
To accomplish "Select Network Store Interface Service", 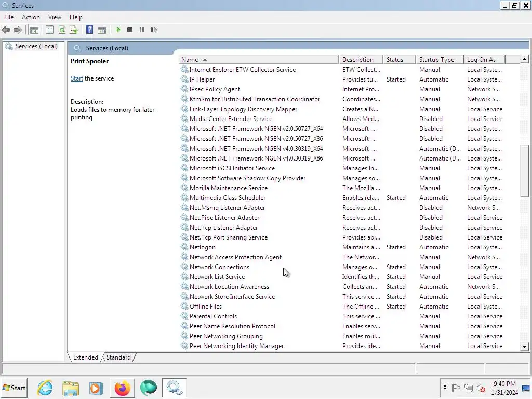I will point(232,297).
